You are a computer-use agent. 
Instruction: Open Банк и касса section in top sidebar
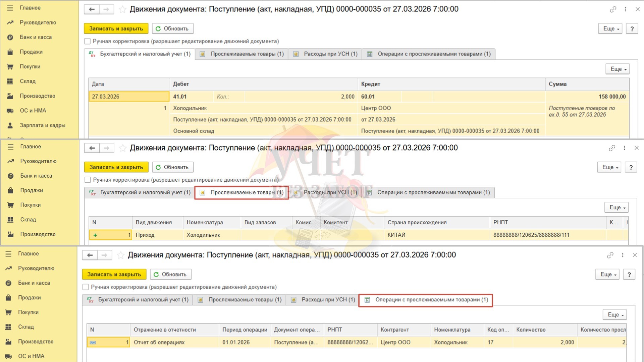click(36, 37)
